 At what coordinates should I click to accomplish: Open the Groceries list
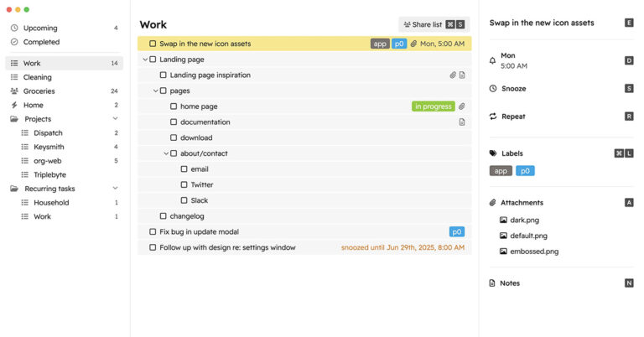click(x=39, y=91)
